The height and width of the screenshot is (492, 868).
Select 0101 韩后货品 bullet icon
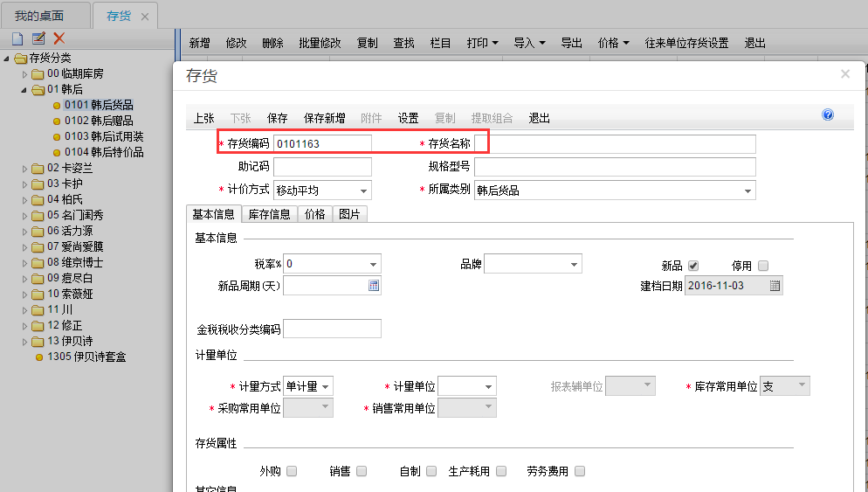tap(57, 105)
